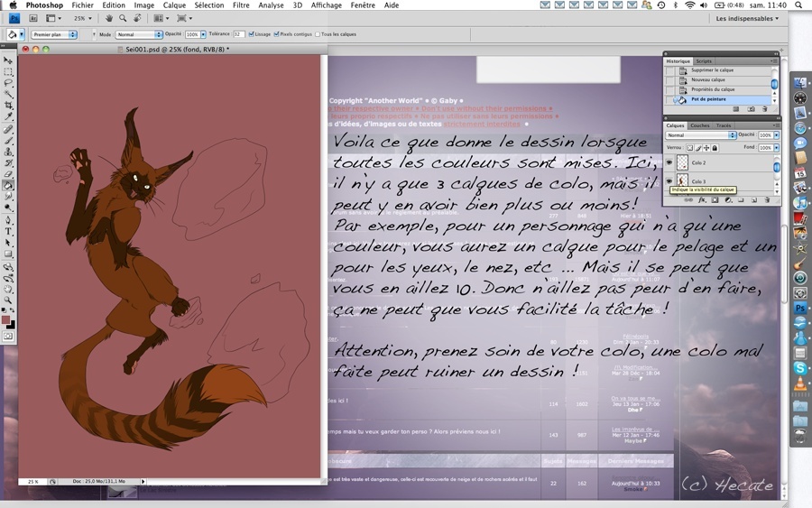Image resolution: width=812 pixels, height=508 pixels.
Task: Select the Paint Bucket tool in toolbox
Action: click(8, 185)
